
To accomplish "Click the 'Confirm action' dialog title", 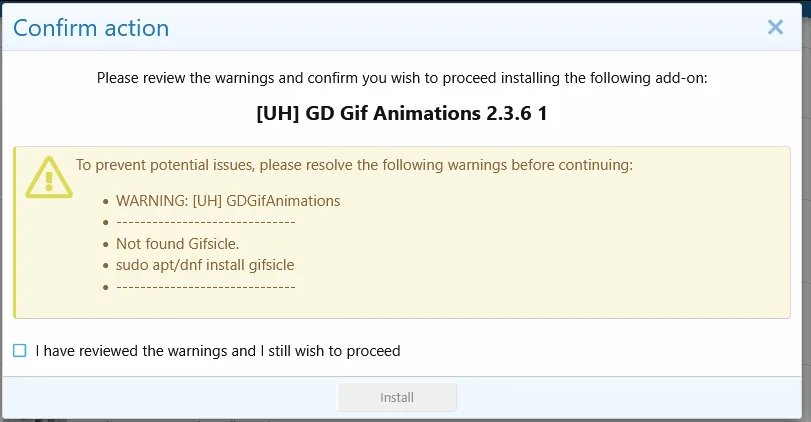I will (91, 28).
